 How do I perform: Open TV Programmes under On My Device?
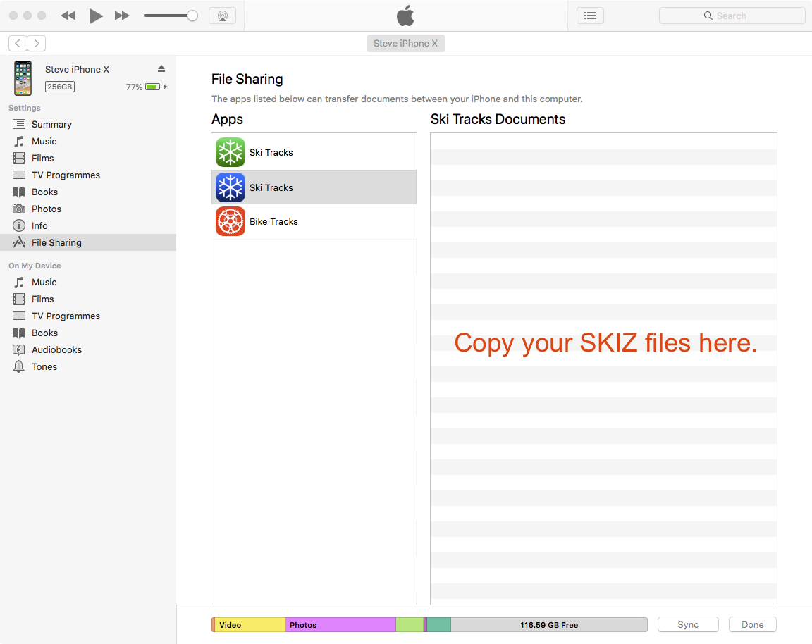tap(88, 316)
